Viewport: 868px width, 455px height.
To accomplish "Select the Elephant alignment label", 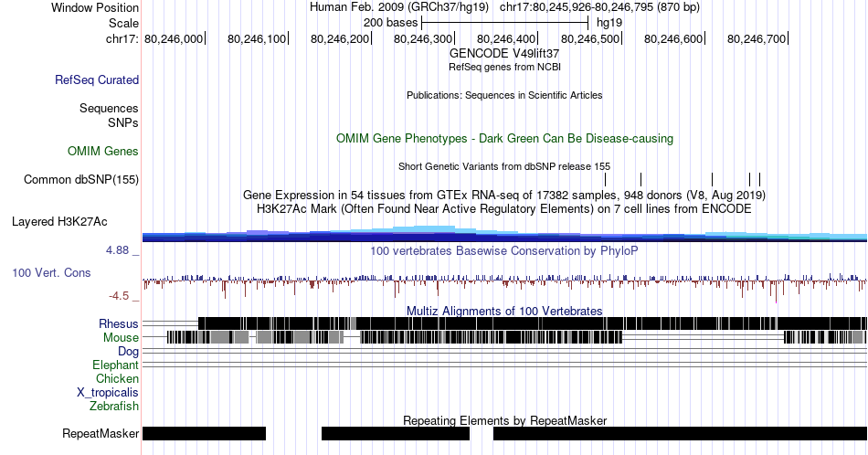I will pyautogui.click(x=116, y=365).
